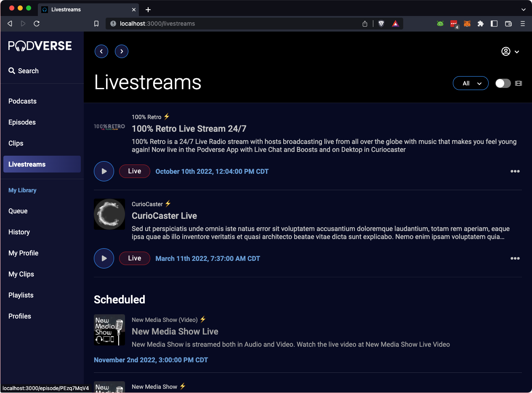Open Search from the sidebar

pos(24,71)
